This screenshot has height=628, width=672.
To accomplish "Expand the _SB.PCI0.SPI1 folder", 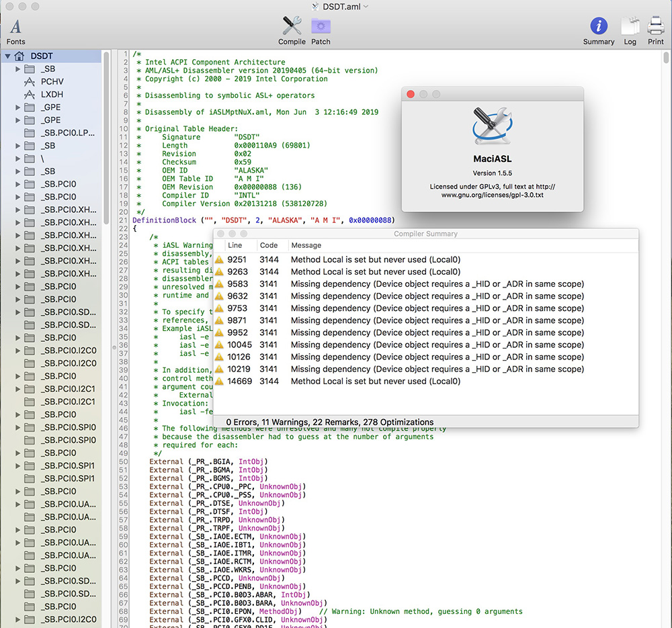I will [x=17, y=465].
